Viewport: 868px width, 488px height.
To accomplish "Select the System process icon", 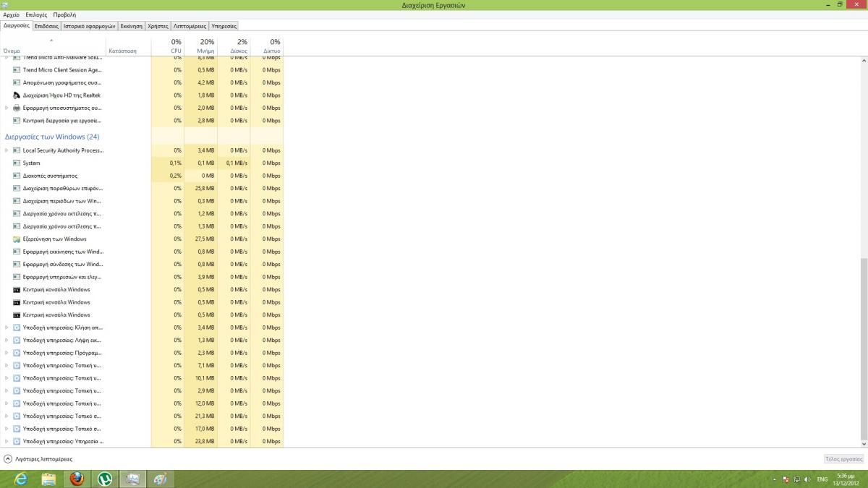I will 17,163.
